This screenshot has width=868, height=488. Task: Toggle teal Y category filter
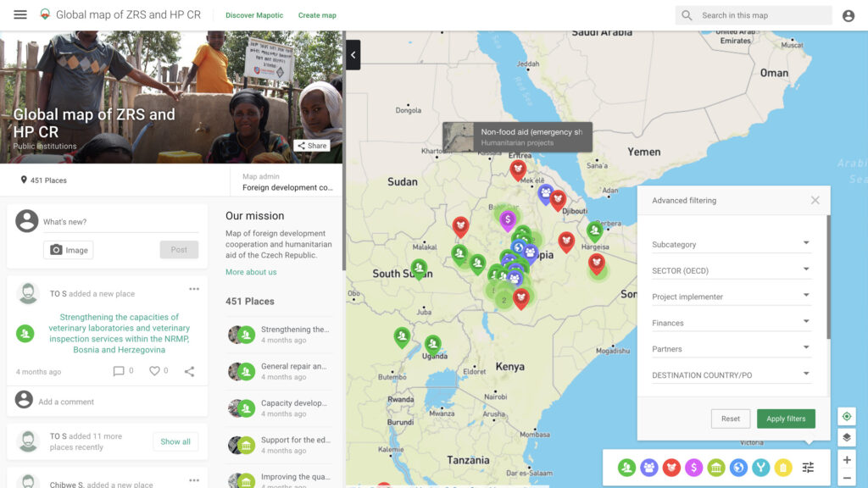[760, 468]
